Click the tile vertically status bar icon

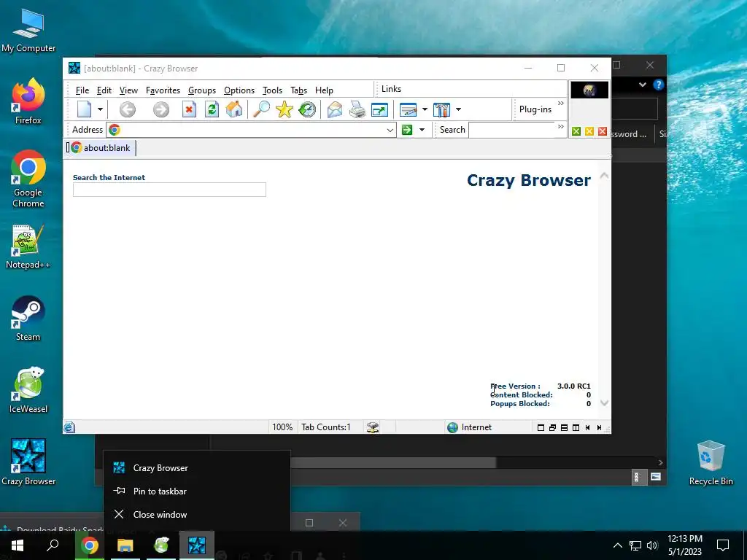click(x=576, y=427)
